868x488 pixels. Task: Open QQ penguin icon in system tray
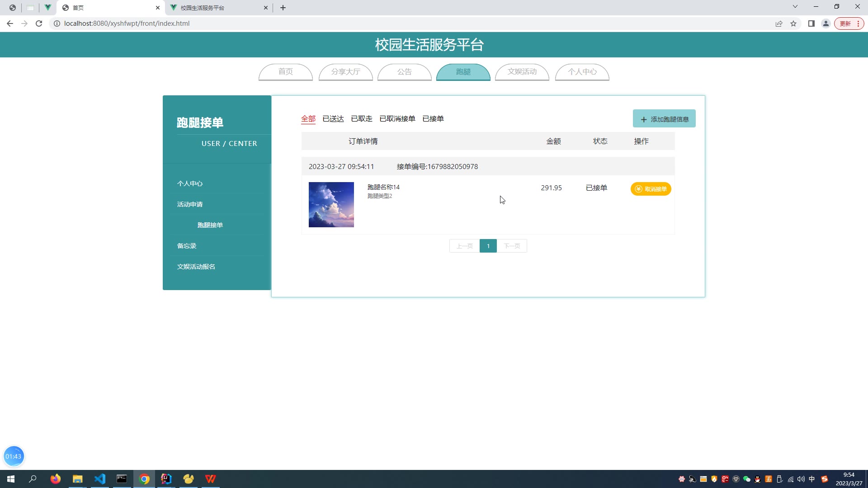coord(758,479)
